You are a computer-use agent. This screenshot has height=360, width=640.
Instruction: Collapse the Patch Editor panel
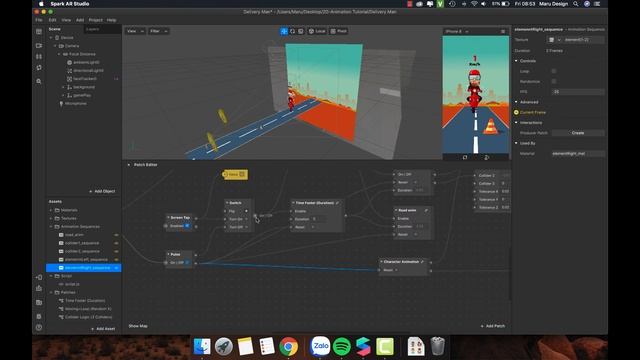pos(129,165)
